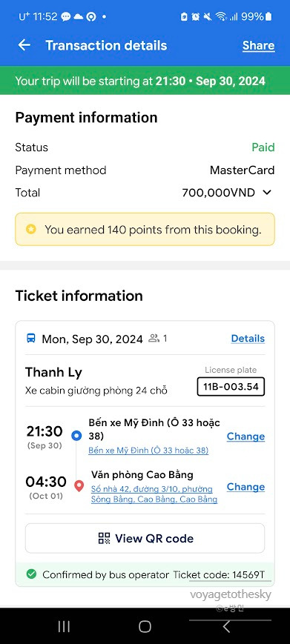Viewport: 290px width, 644px height.
Task: Tap the trip start time green banner
Action: pyautogui.click(x=145, y=81)
